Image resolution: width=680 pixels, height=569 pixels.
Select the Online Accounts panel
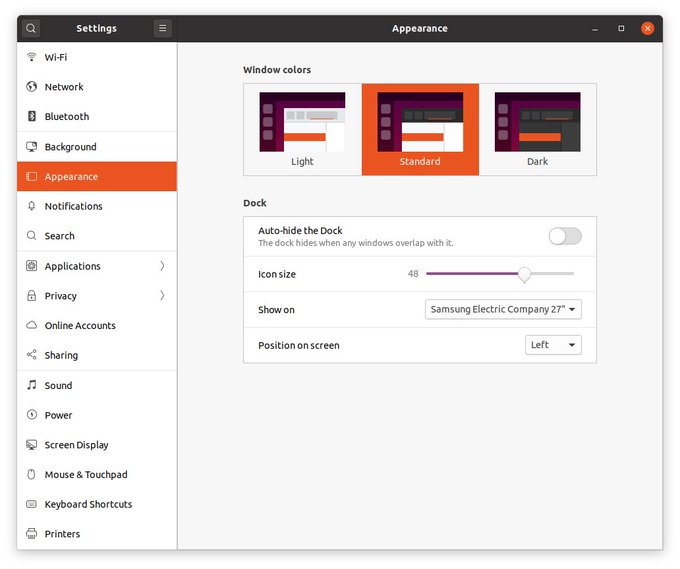(x=97, y=325)
